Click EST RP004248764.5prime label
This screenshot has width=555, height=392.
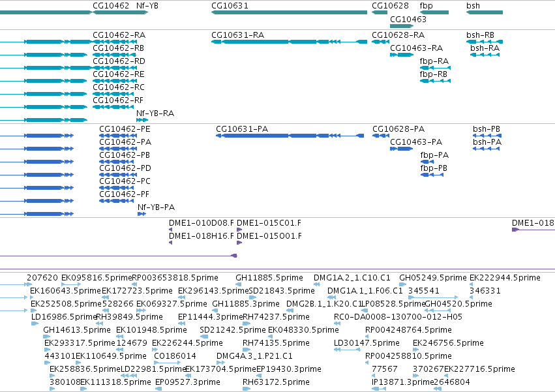pos(408,331)
